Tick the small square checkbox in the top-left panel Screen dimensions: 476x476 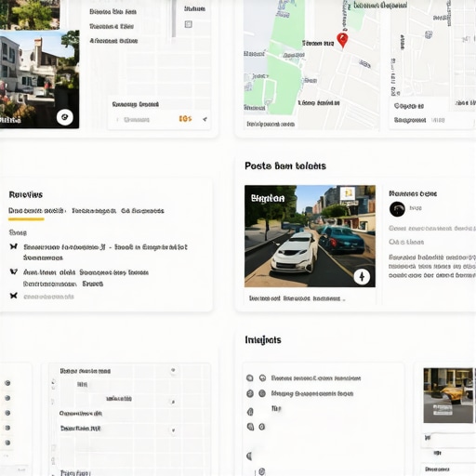click(188, 24)
